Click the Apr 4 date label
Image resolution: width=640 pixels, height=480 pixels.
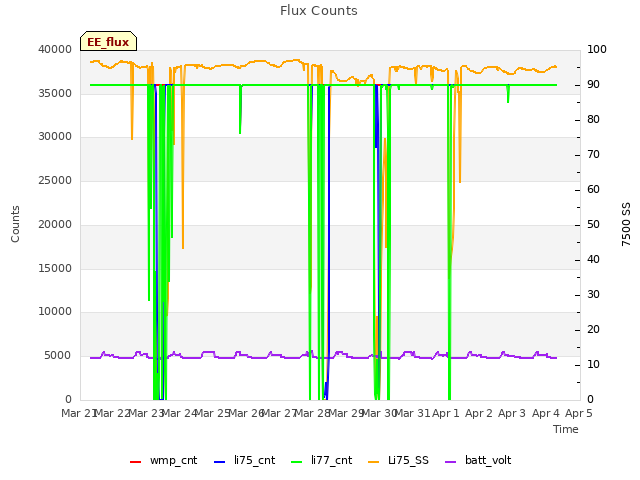pos(546,413)
